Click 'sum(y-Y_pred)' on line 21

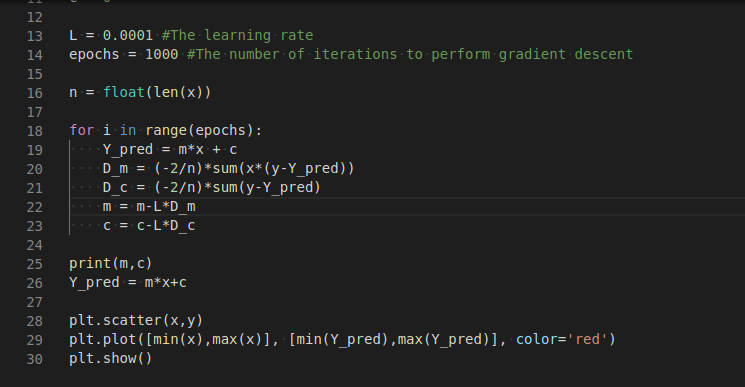pyautogui.click(x=267, y=187)
